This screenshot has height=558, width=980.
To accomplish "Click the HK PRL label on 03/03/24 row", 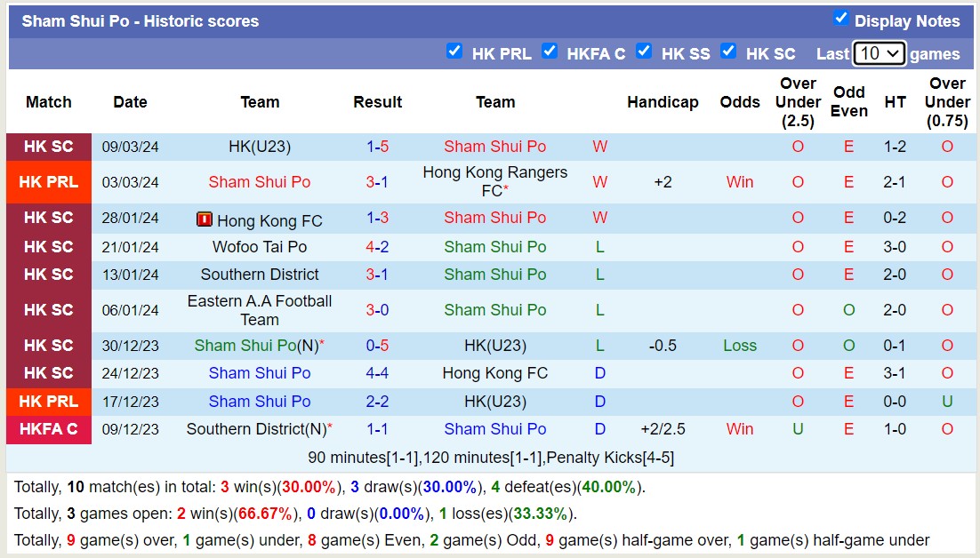I will 49,182.
